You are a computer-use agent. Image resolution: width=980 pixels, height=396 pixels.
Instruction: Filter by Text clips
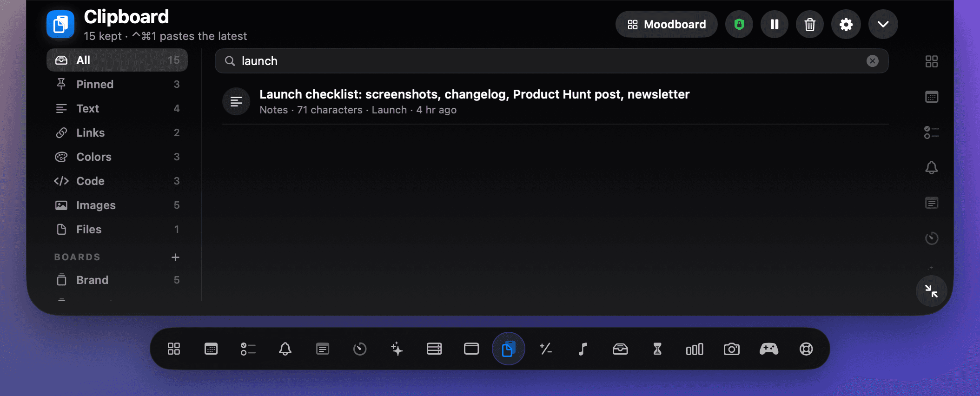point(117,109)
